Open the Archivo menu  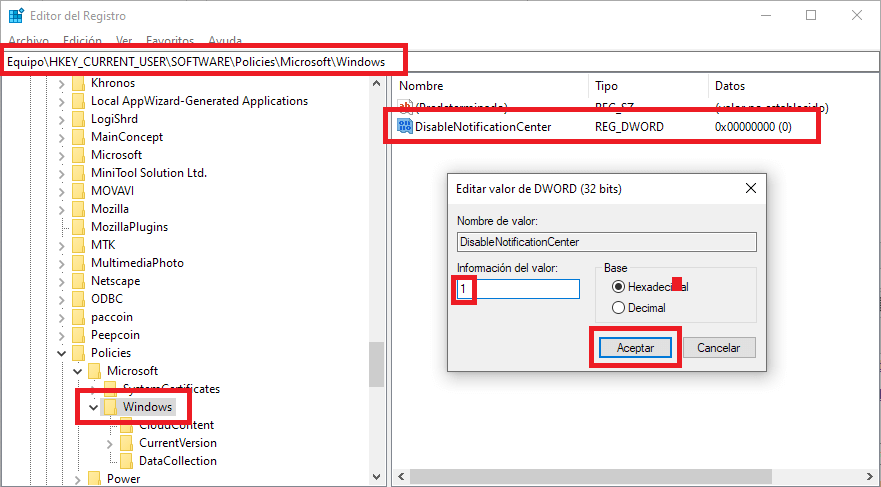pos(29,40)
